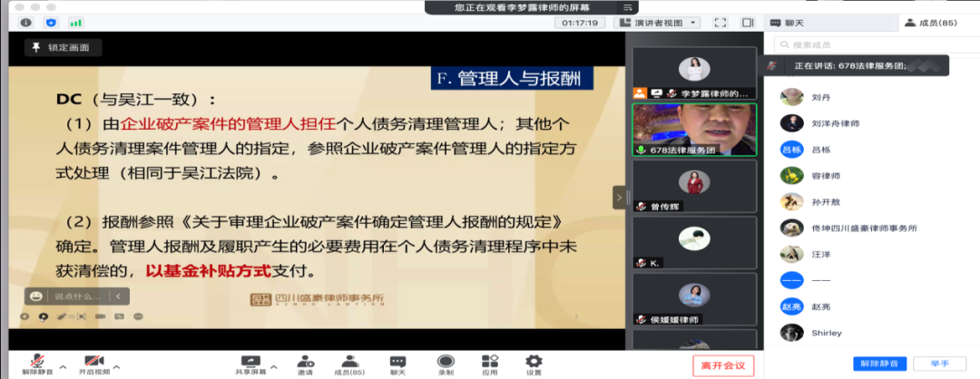
Task: Open the meeting info icon
Action: (x=25, y=23)
